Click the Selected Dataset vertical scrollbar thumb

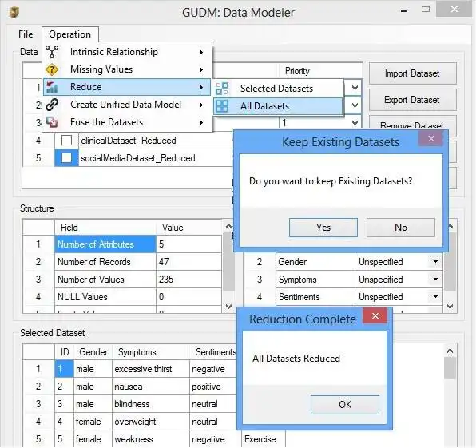[450, 368]
